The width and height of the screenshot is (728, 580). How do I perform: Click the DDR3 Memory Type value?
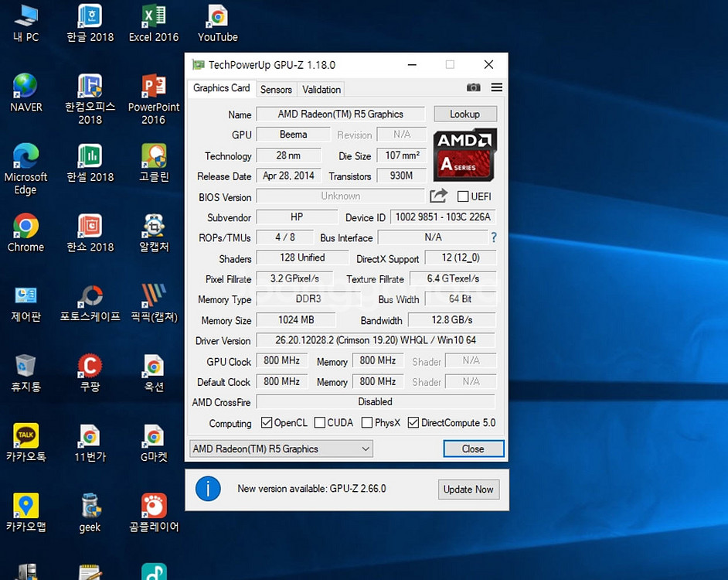(x=309, y=299)
